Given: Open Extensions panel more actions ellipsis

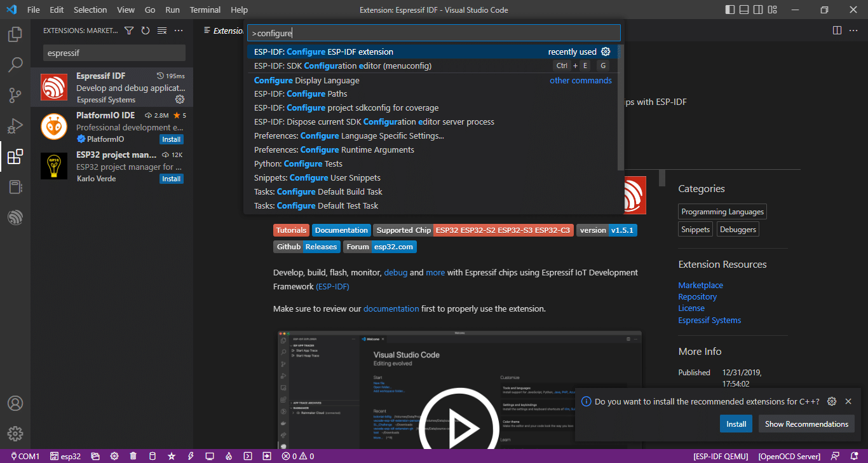Looking at the screenshot, I should click(179, 31).
